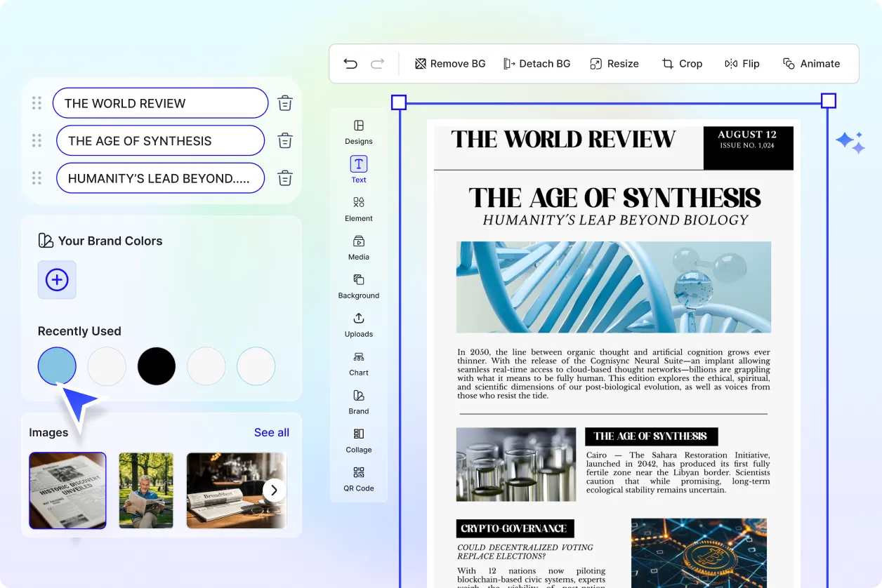Open the Media sidebar panel
882x588 pixels.
coord(359,247)
